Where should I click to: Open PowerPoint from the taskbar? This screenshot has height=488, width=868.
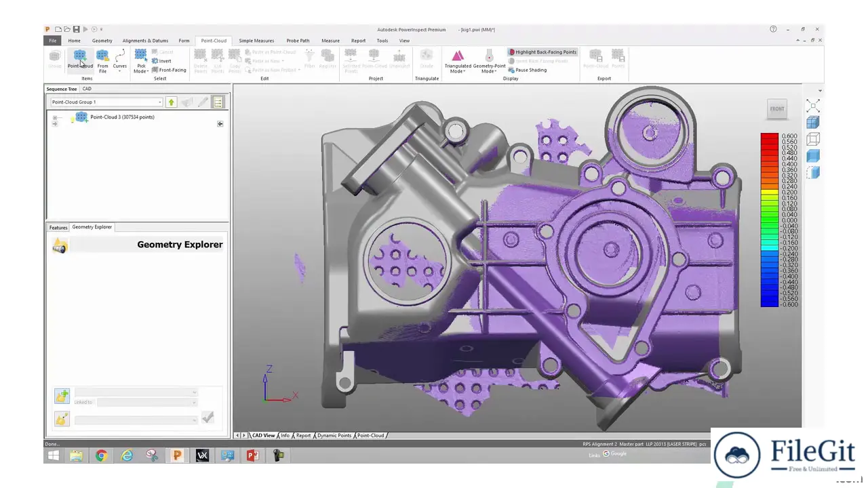252,455
